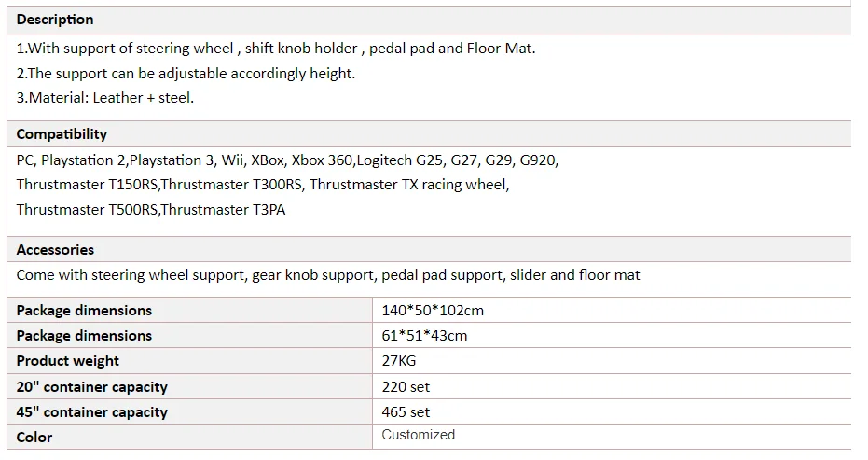Click the Logitech G25, G27, G29 compatibility line
Viewport: 868px width, 460px height.
pyautogui.click(x=287, y=160)
